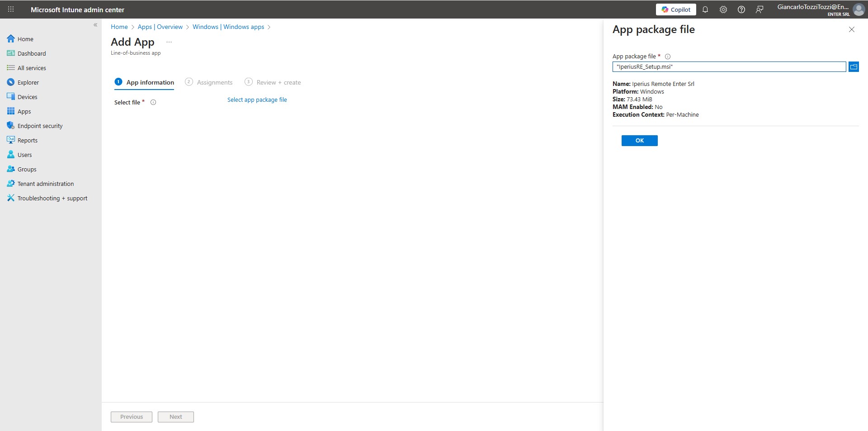868x431 pixels.
Task: Click the App package file text field
Action: point(729,67)
